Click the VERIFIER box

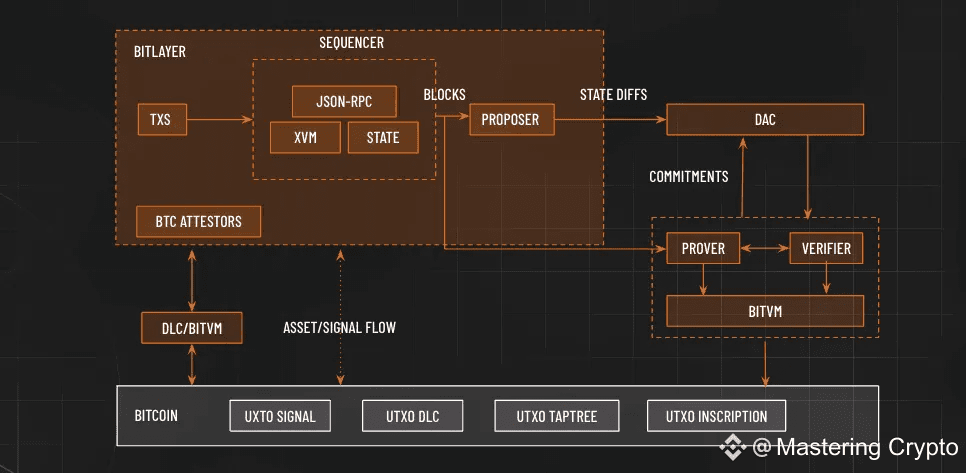click(x=826, y=249)
